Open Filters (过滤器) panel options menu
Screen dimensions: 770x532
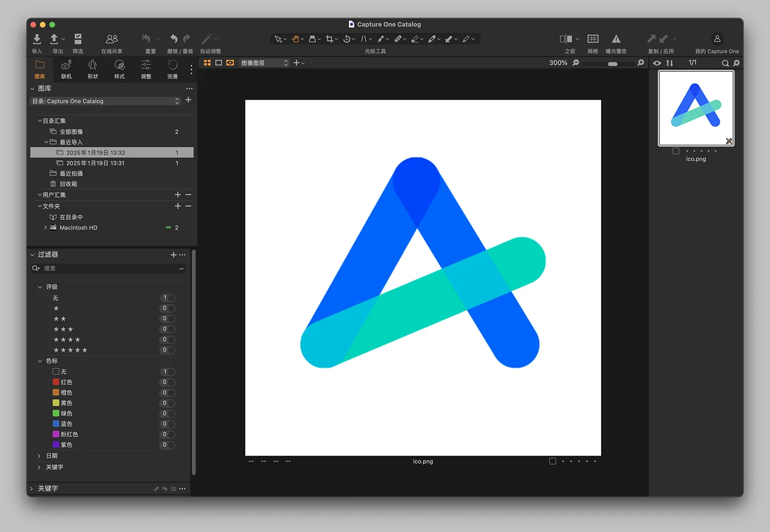[183, 255]
